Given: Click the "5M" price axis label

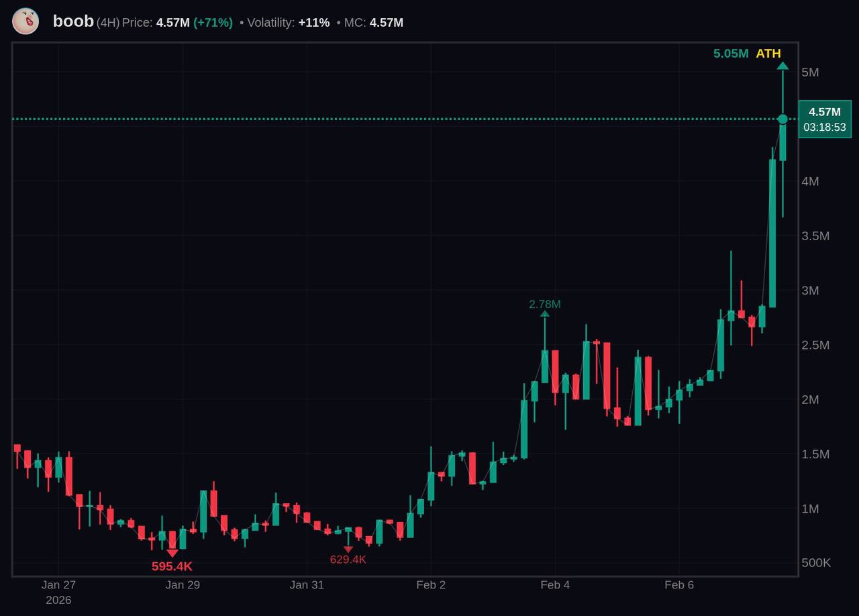Looking at the screenshot, I should coord(810,72).
